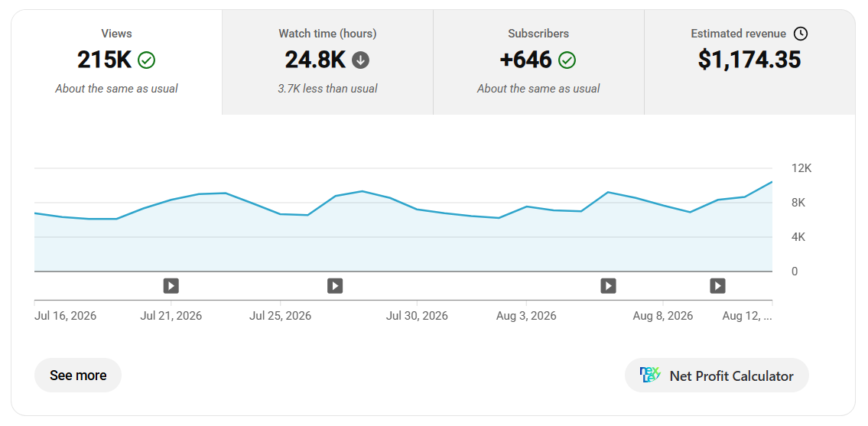Open the Estimated revenue tab
868x426 pixels.
tap(749, 62)
